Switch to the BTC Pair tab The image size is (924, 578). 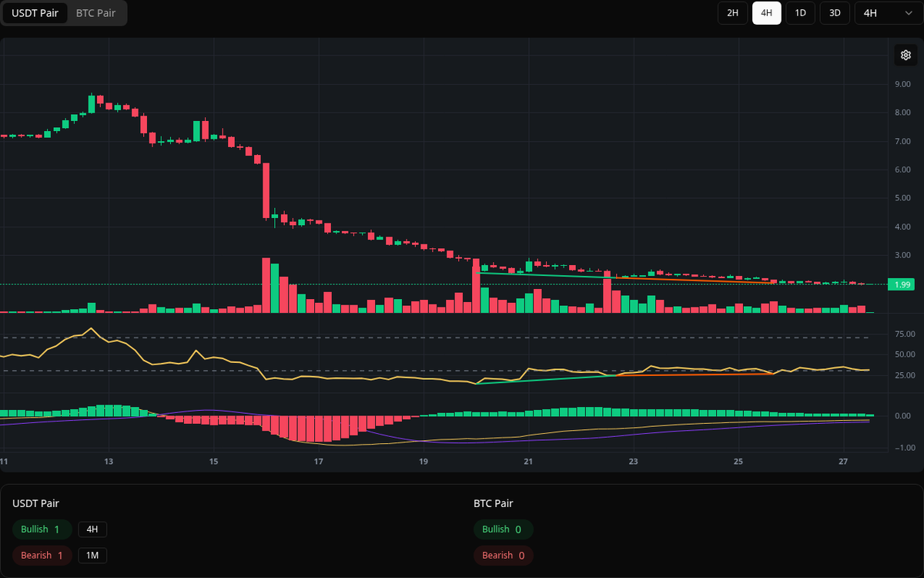tap(95, 13)
